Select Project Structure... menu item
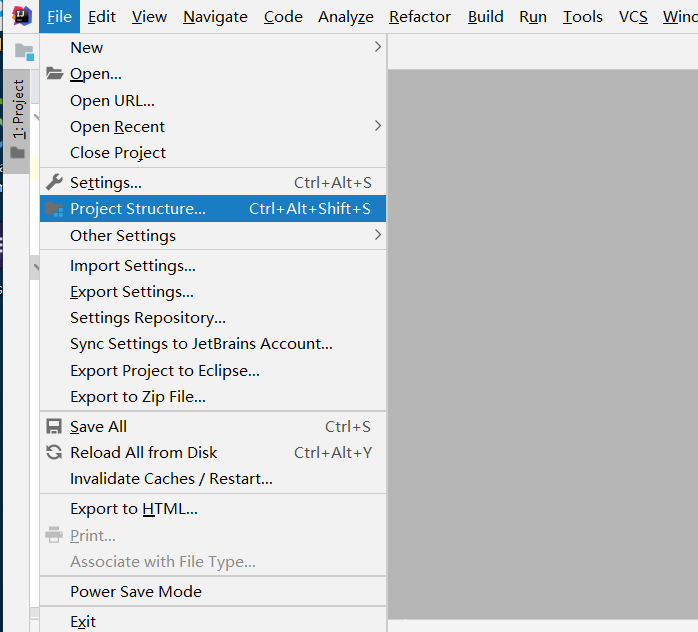The image size is (698, 632). click(x=213, y=208)
